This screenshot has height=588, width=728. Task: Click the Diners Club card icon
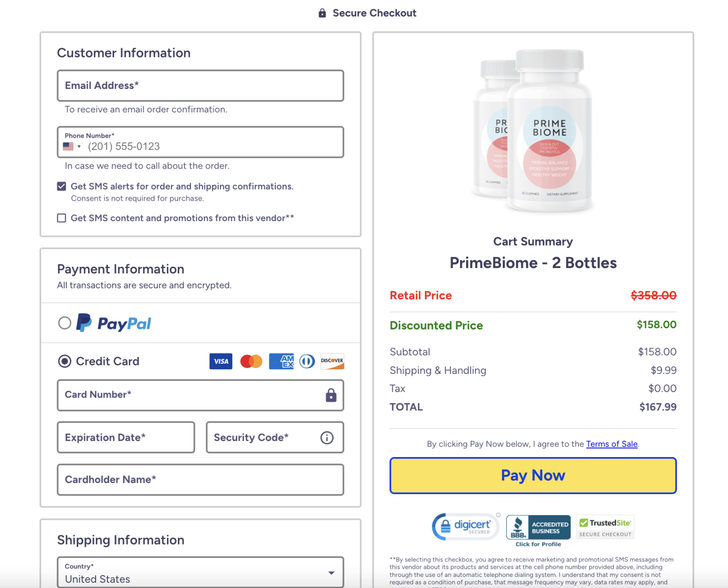[x=307, y=361]
